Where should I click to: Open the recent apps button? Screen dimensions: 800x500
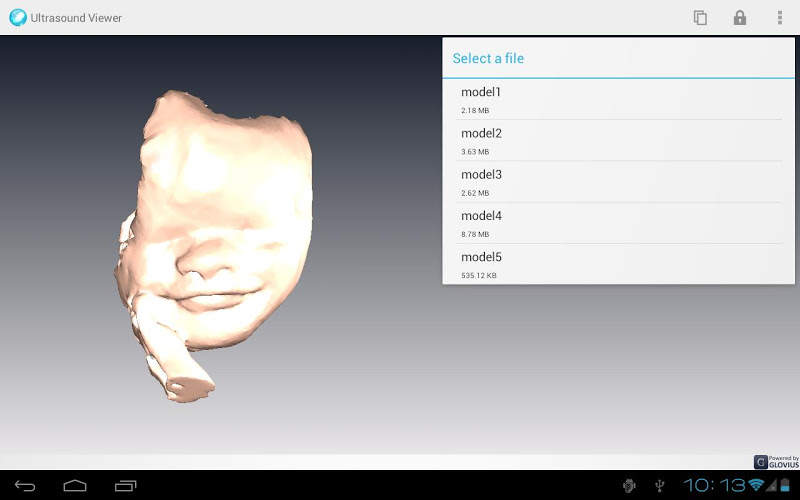[126, 486]
